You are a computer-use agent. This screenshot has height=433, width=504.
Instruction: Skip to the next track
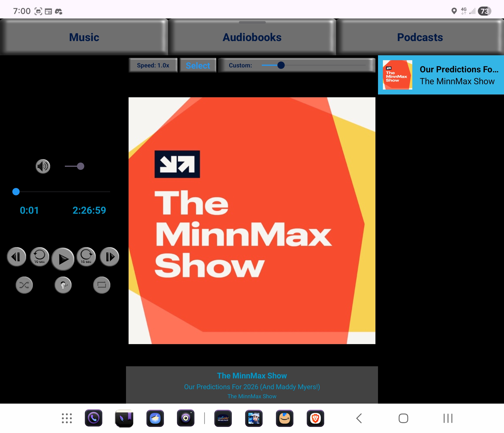[109, 257]
